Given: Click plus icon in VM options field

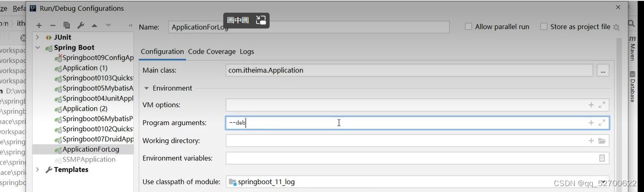Looking at the screenshot, I should tap(591, 105).
